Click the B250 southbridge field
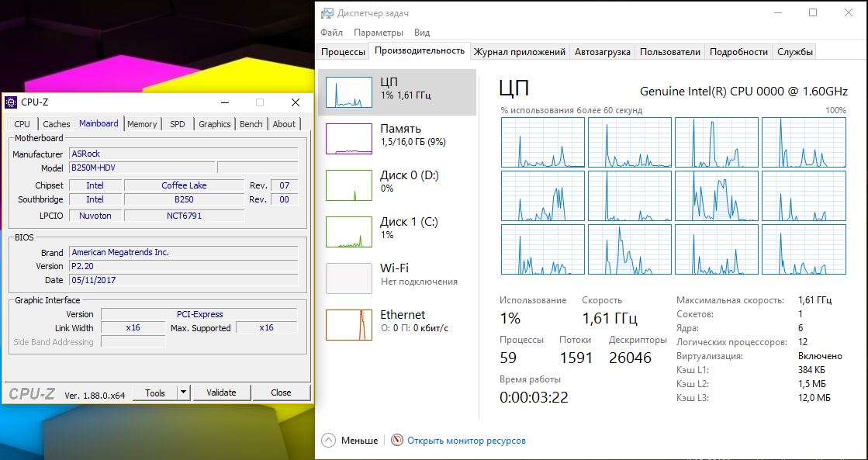Viewport: 868px width, 460px height. click(184, 199)
